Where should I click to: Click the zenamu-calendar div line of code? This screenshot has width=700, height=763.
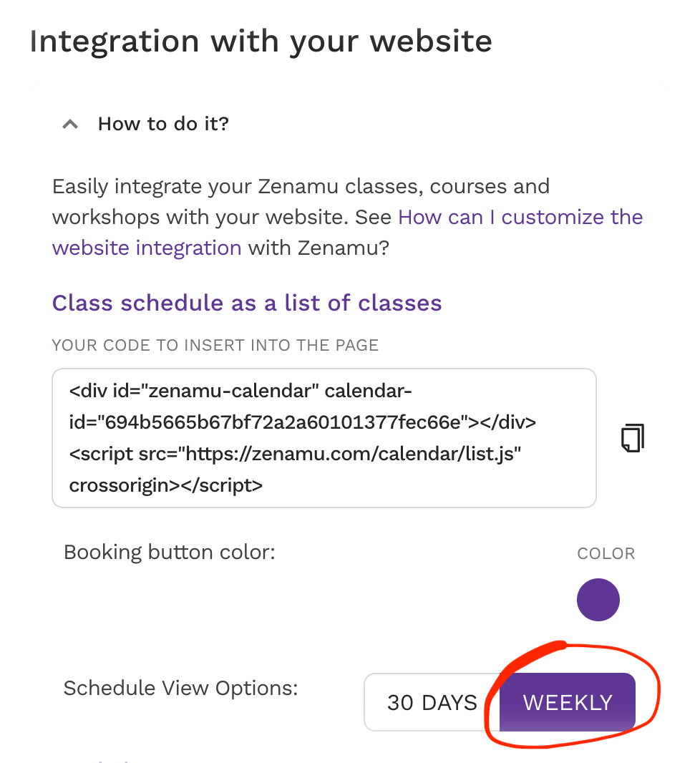[240, 392]
